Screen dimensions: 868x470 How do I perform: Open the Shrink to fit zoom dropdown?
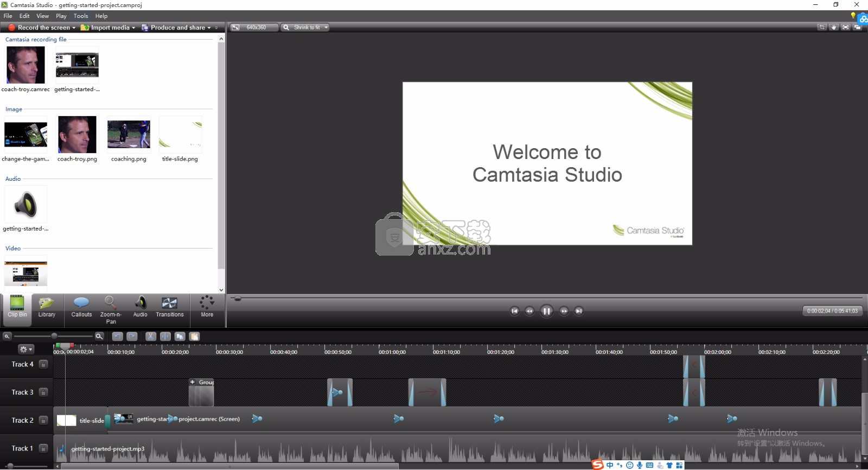point(305,27)
